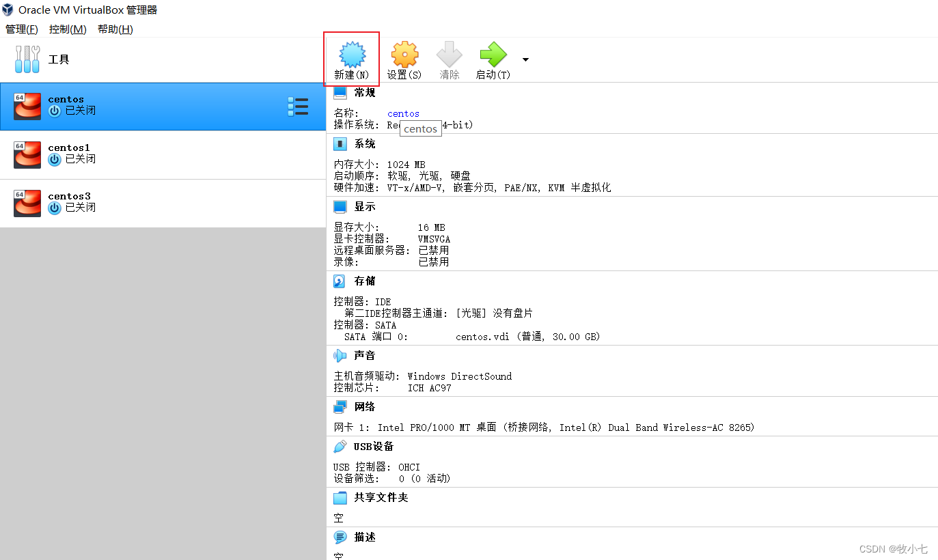Click System (系统) chip icon
The height and width of the screenshot is (560, 938).
[x=340, y=144]
